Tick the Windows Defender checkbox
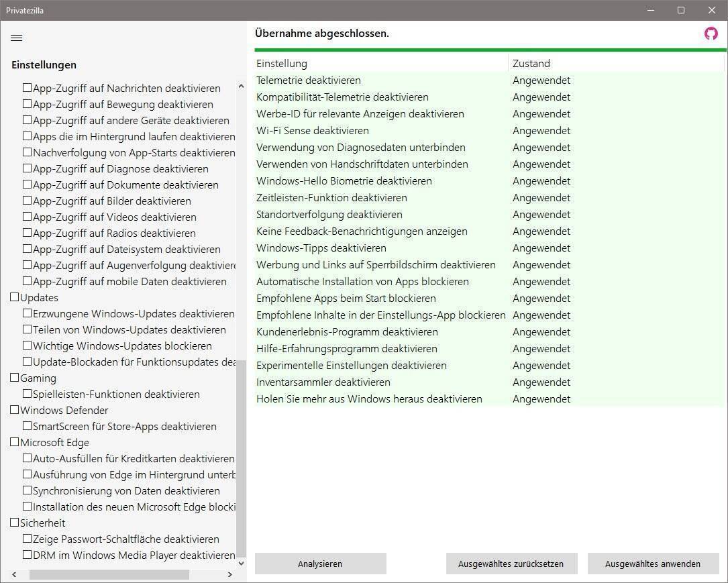This screenshot has height=583, width=728. click(15, 410)
